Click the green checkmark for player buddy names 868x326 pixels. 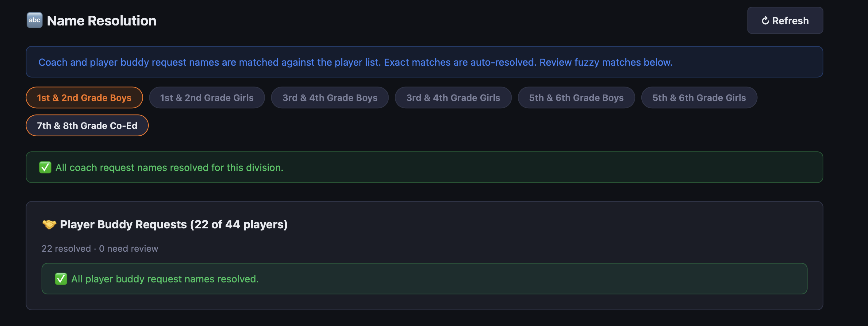pyautogui.click(x=61, y=279)
